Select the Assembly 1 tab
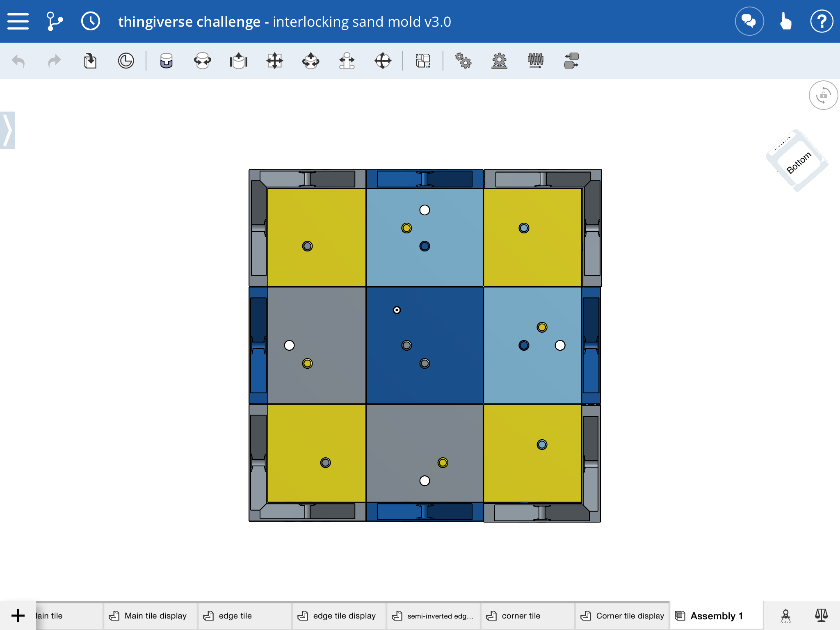Viewport: 840px width, 630px height. [x=716, y=616]
